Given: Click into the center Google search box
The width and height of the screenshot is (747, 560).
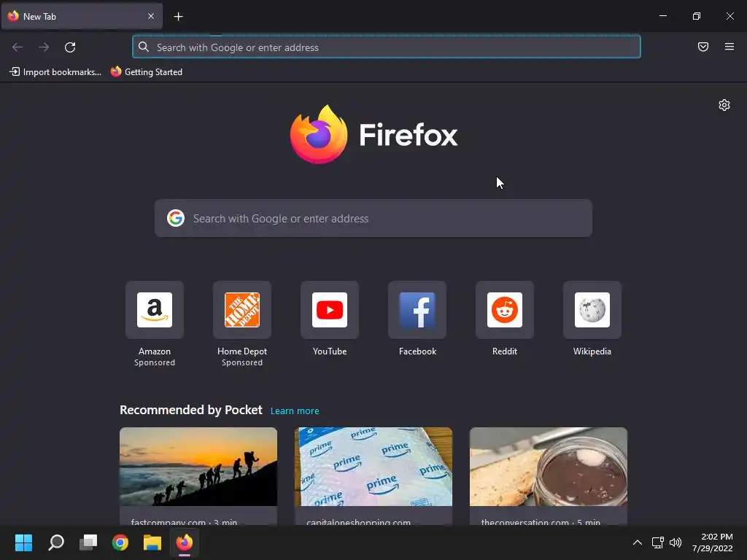Looking at the screenshot, I should point(373,219).
